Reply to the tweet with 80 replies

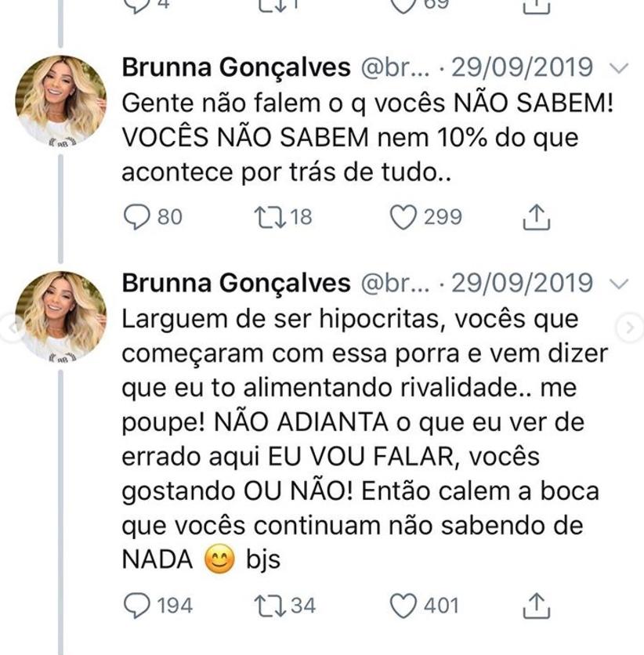[x=136, y=217]
